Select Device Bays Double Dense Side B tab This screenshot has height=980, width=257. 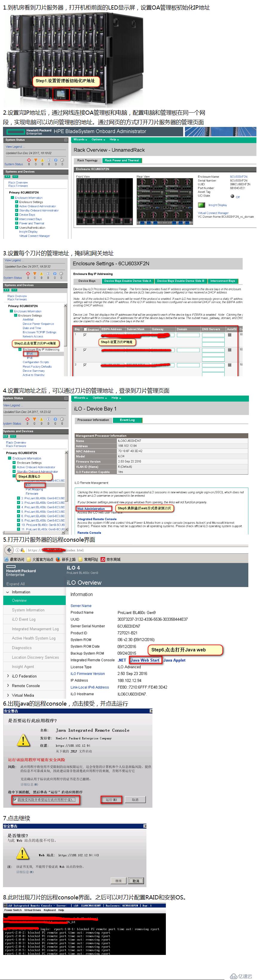pyautogui.click(x=180, y=281)
